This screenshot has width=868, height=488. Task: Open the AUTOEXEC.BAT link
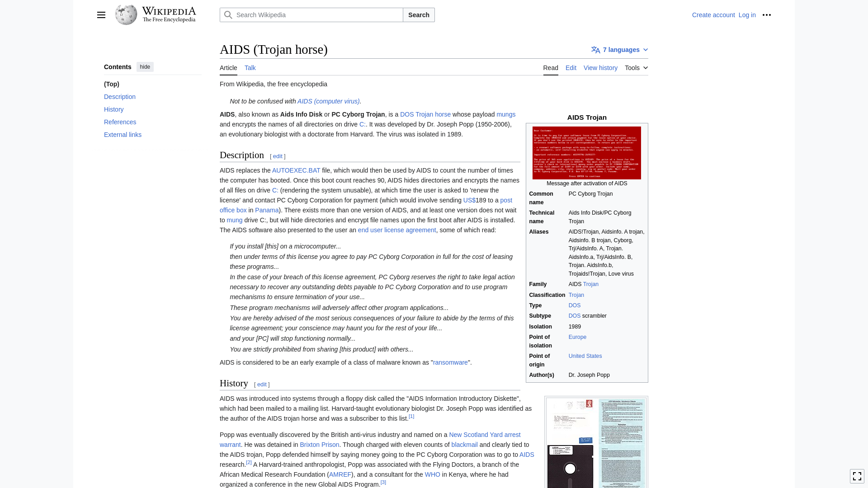[x=296, y=170]
